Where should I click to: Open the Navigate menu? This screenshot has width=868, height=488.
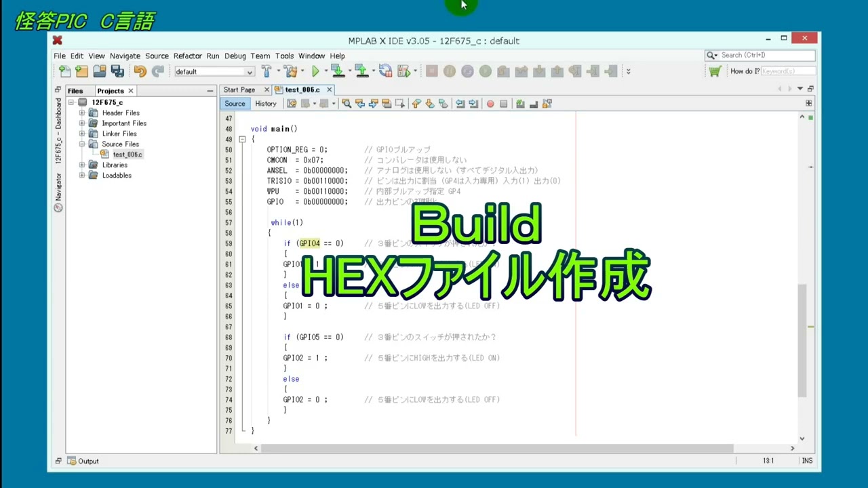pos(125,56)
